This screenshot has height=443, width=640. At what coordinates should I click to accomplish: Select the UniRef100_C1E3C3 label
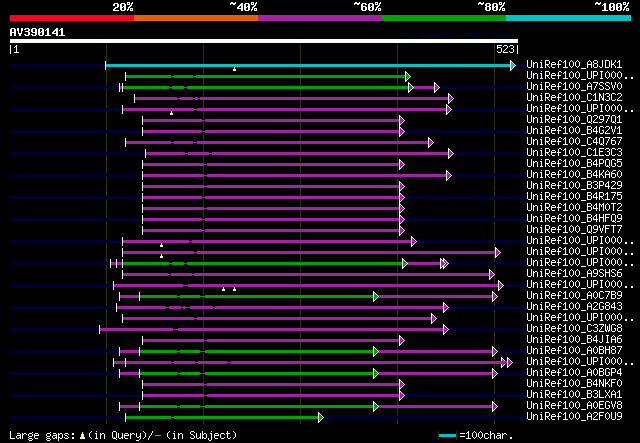574,152
